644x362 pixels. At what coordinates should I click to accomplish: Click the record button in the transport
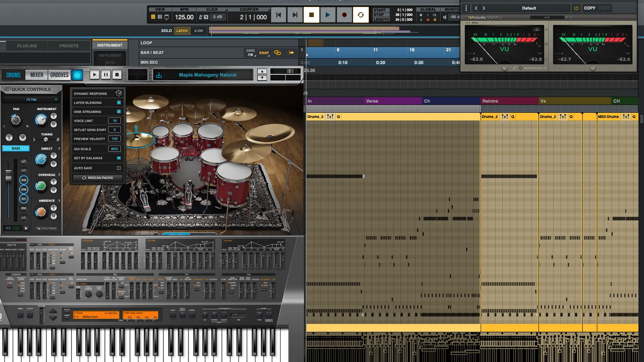click(344, 15)
